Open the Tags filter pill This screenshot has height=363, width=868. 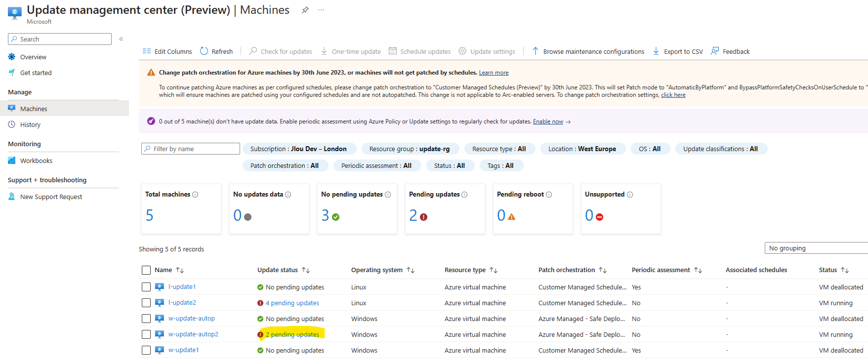(500, 165)
